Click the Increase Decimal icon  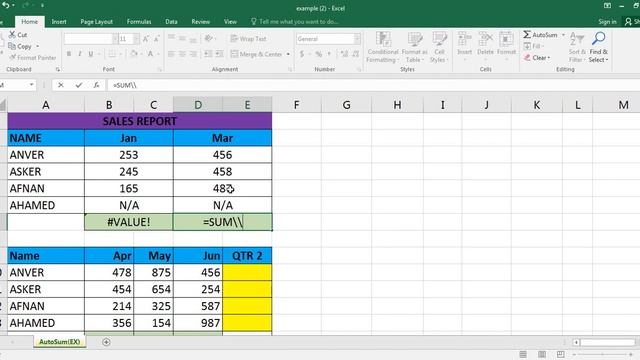(344, 54)
